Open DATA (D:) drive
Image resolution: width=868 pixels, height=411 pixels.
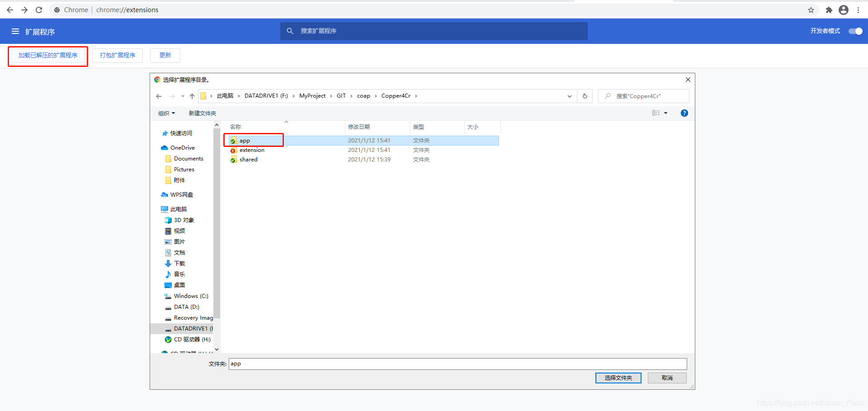tap(187, 307)
